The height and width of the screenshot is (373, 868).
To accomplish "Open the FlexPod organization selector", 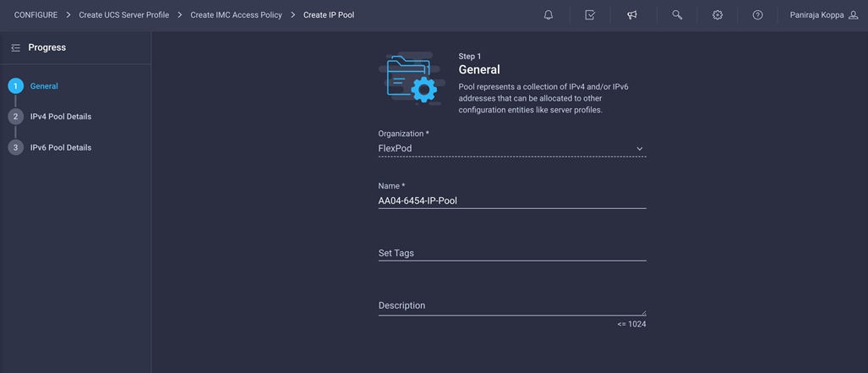I will tap(512, 149).
